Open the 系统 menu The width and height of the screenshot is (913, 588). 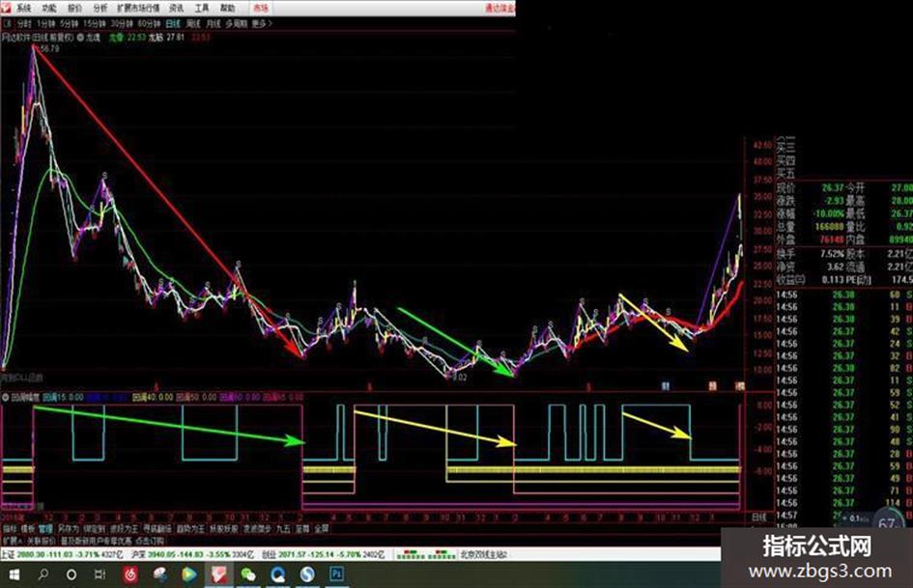point(23,8)
